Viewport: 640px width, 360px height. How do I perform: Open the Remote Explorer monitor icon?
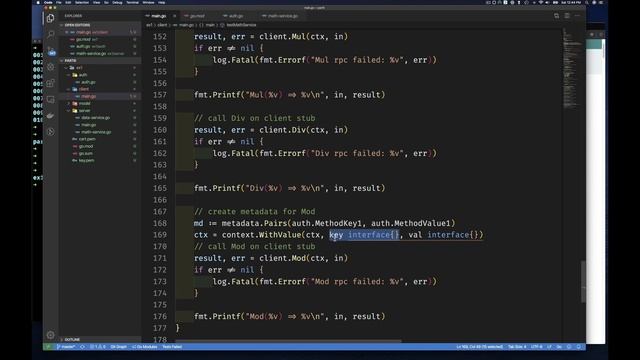[51, 100]
